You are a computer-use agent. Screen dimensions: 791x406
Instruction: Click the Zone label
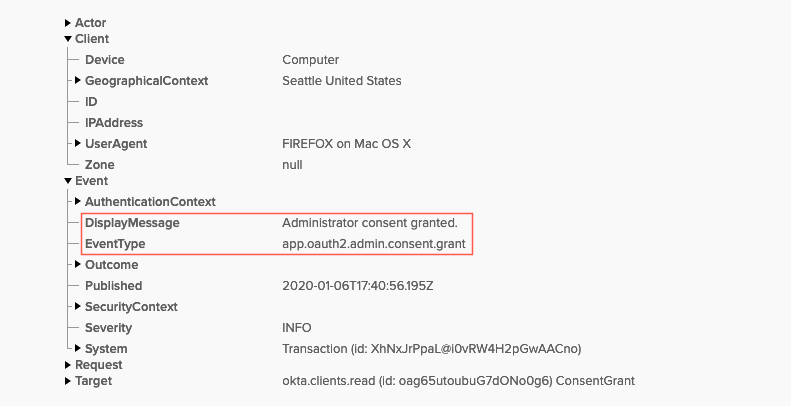[99, 164]
